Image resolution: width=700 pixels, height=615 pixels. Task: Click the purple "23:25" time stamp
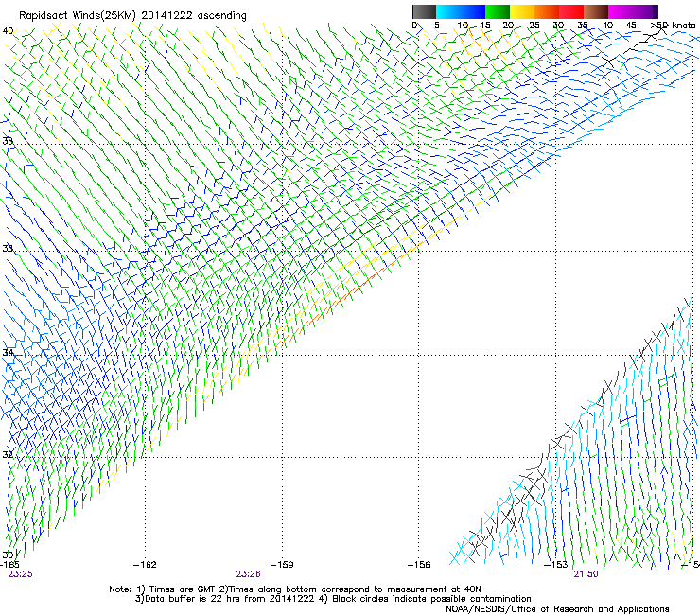pos(20,574)
